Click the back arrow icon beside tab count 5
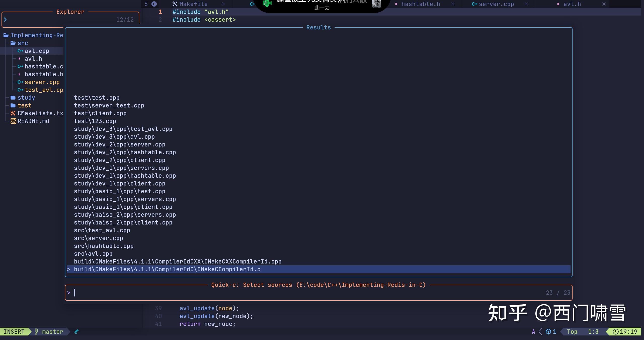This screenshot has height=340, width=644. (154, 4)
